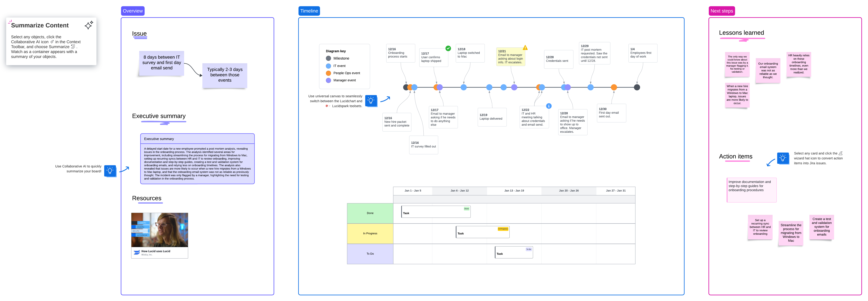868x301 pixels.
Task: Click the orange People Ops event legend circle
Action: pos(328,73)
